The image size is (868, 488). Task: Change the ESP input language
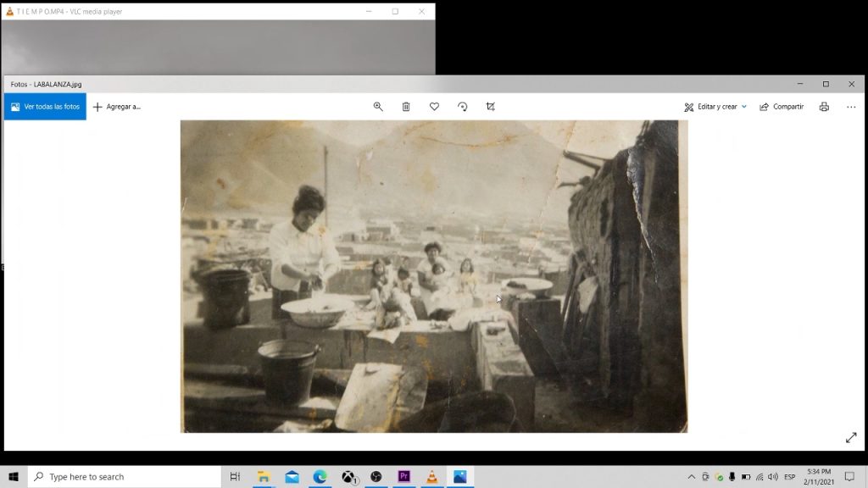(x=790, y=476)
